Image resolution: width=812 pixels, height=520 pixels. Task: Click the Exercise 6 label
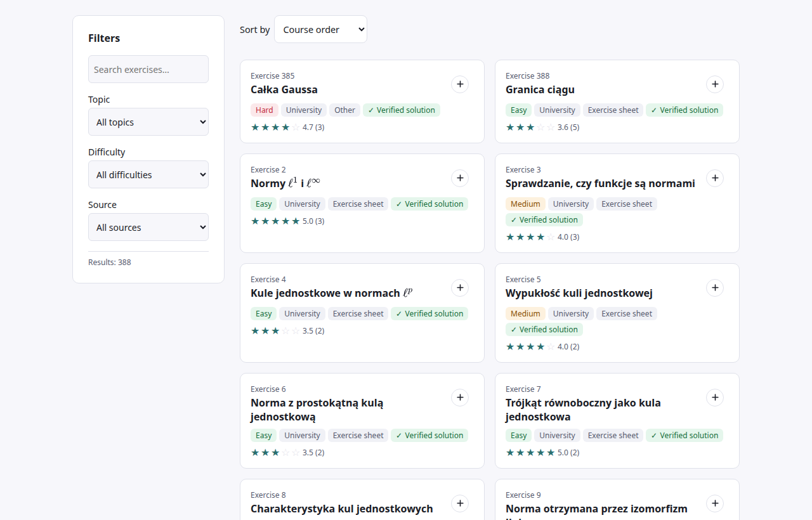[268, 389]
